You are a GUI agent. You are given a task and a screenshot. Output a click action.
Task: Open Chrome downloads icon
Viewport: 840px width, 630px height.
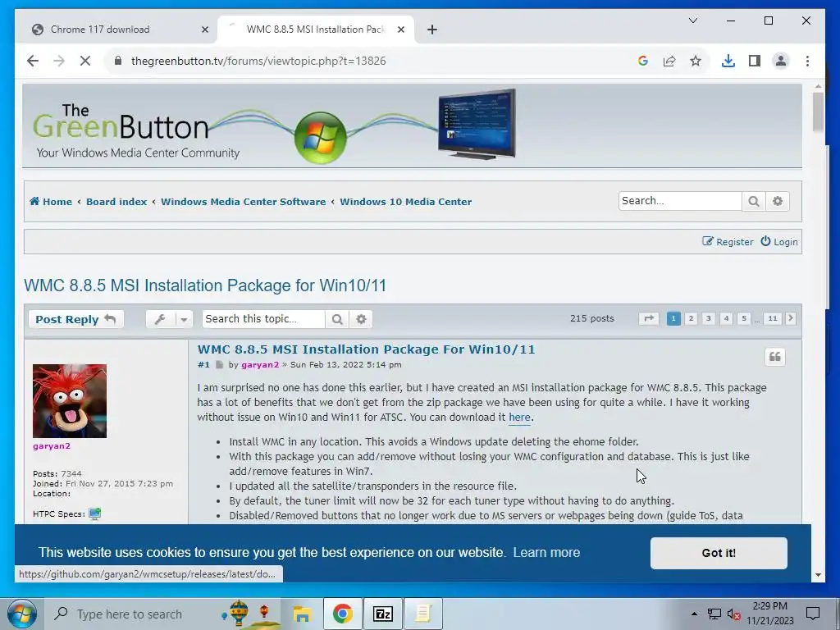coord(728,61)
